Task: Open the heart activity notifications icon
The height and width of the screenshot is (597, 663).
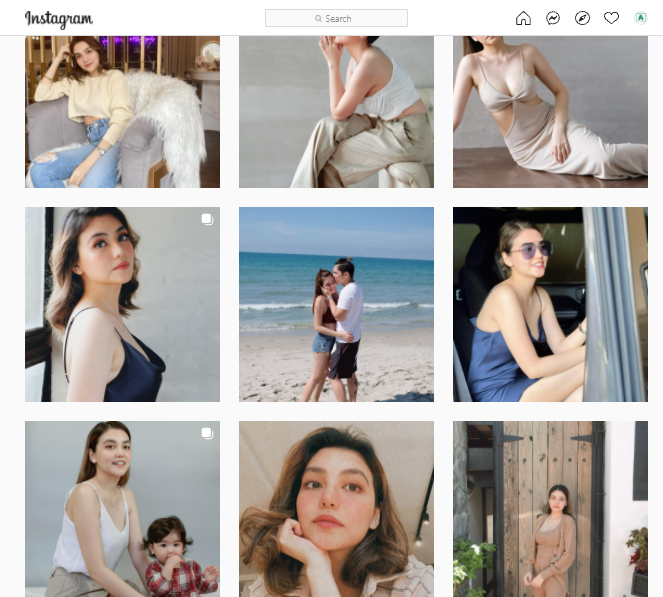Action: point(611,18)
